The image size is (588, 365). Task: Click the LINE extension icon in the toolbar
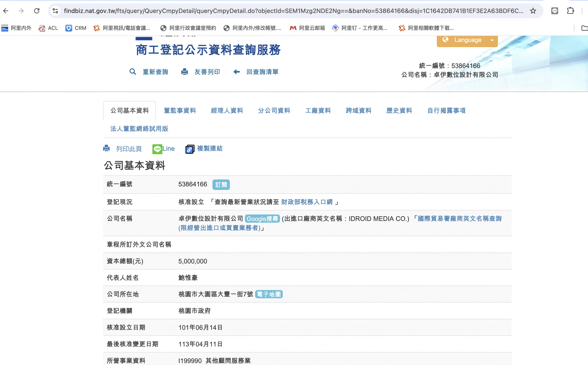tap(554, 11)
